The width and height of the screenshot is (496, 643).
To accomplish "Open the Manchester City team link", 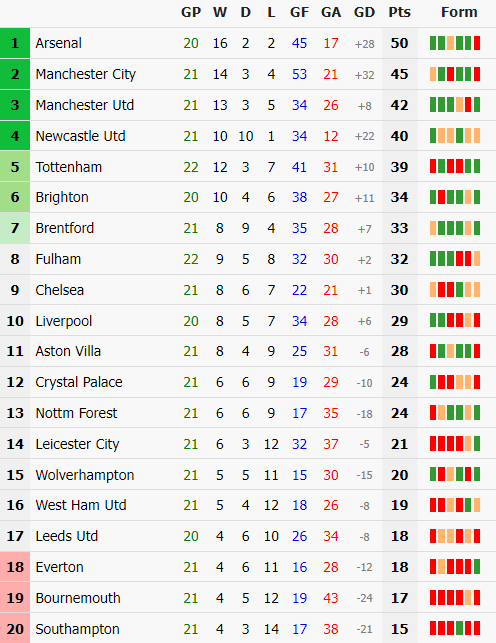I will click(85, 74).
